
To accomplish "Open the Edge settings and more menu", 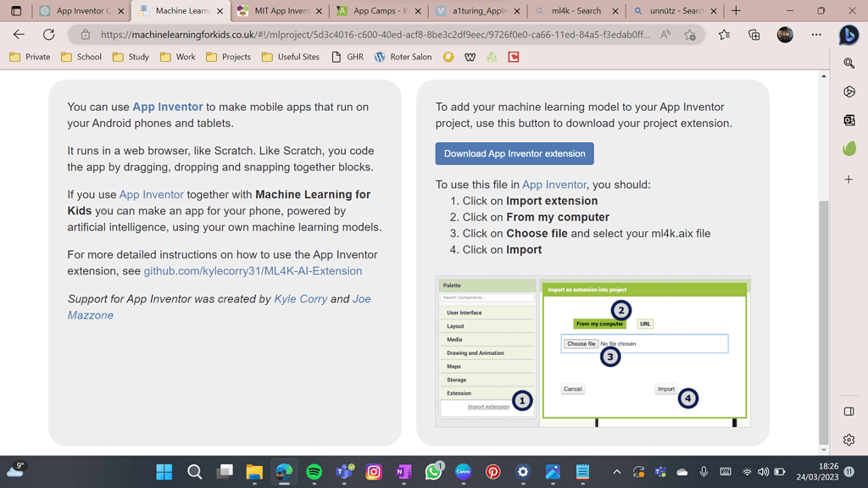I will click(816, 35).
